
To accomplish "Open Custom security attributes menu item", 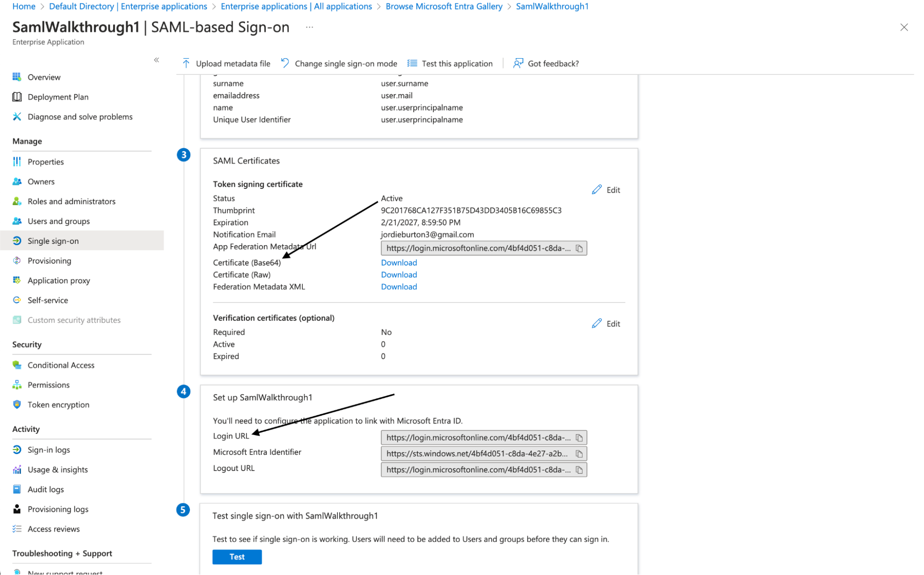I will (x=74, y=320).
